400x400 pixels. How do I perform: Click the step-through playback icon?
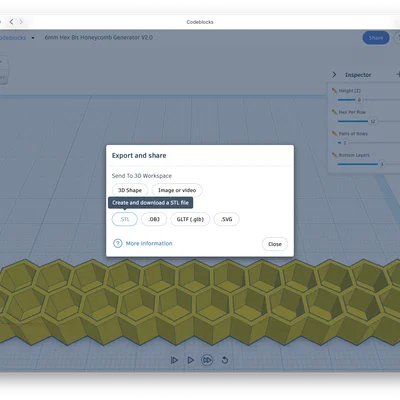174,360
